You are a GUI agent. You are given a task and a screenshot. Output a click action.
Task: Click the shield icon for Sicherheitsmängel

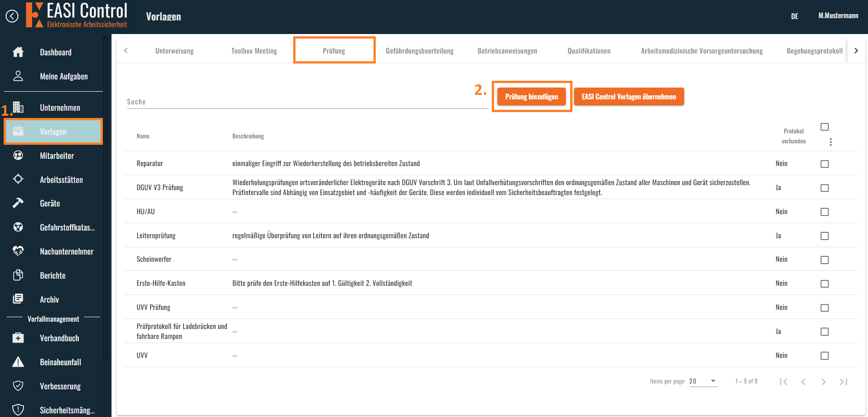coord(18,410)
